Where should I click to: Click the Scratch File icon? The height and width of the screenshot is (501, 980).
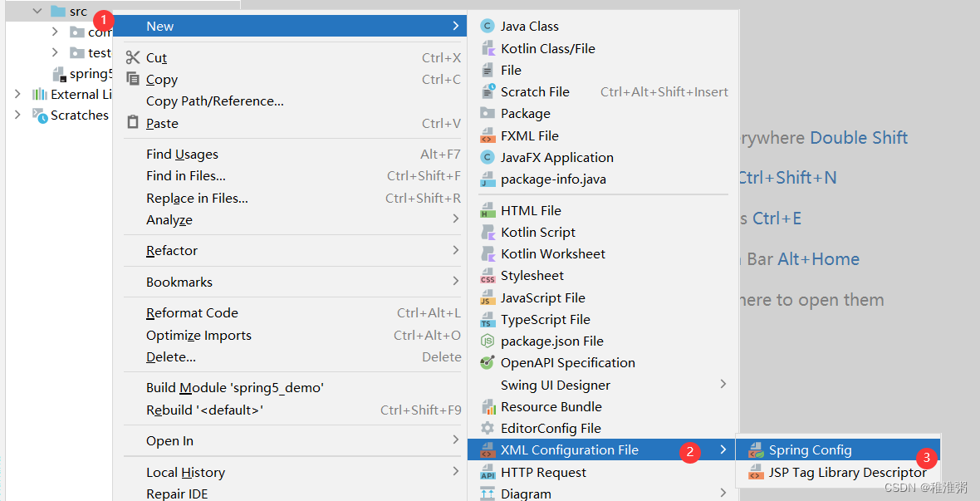tap(488, 91)
